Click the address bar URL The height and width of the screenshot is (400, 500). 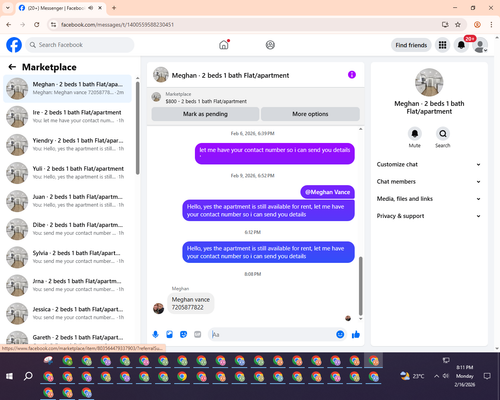click(117, 25)
